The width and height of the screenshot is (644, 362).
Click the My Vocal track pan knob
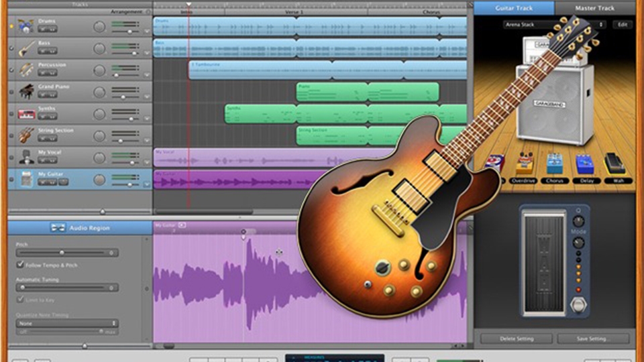click(x=99, y=158)
